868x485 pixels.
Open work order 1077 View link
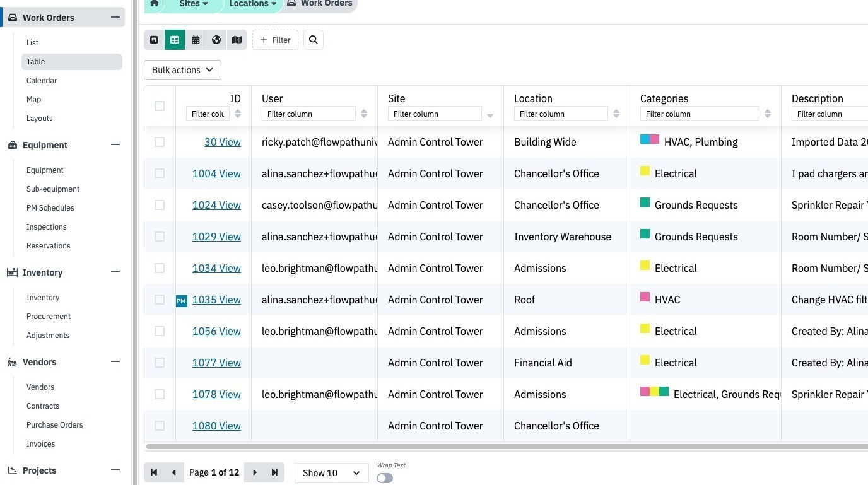(x=216, y=363)
